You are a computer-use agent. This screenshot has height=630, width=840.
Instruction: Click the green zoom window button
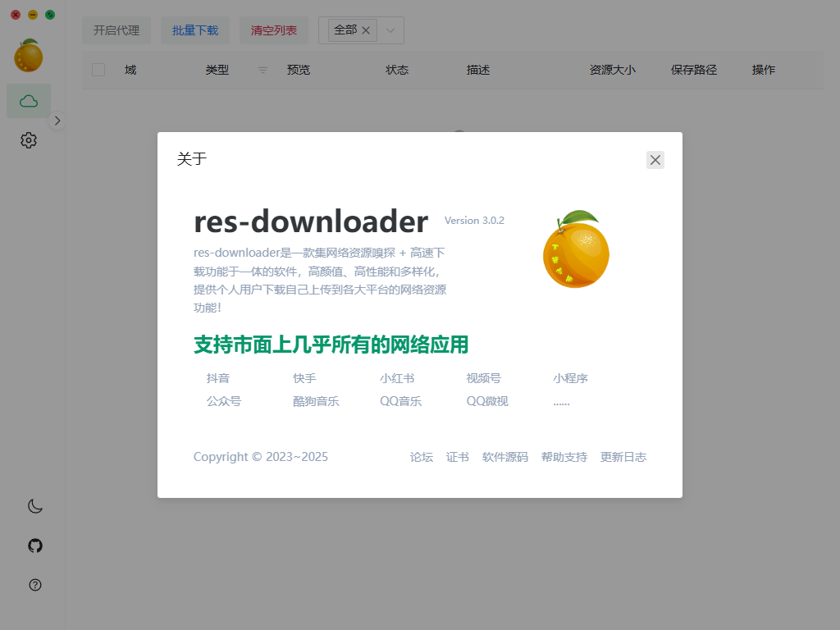point(50,15)
